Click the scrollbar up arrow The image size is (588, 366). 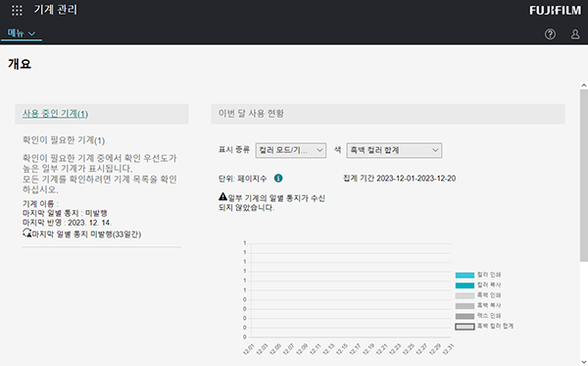tap(584, 85)
